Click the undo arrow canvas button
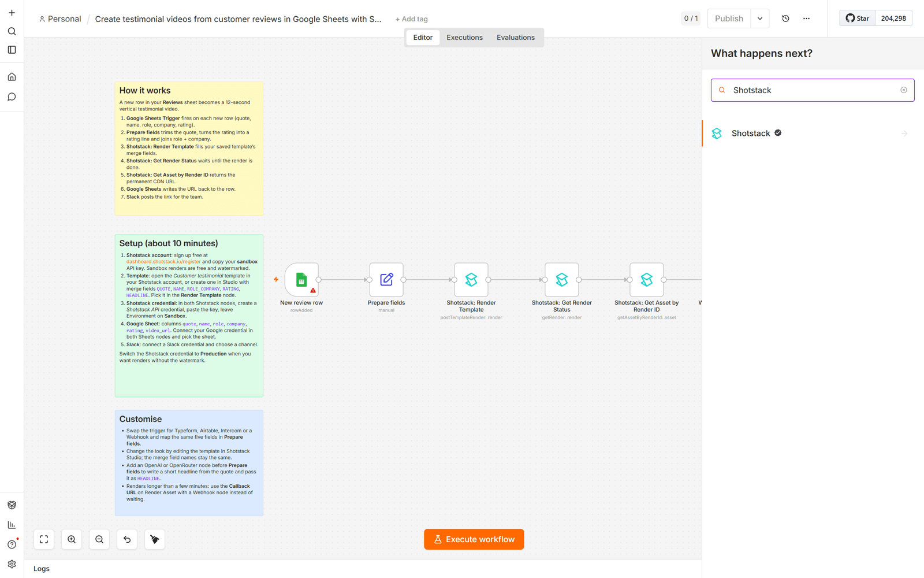924x578 pixels. (x=127, y=539)
